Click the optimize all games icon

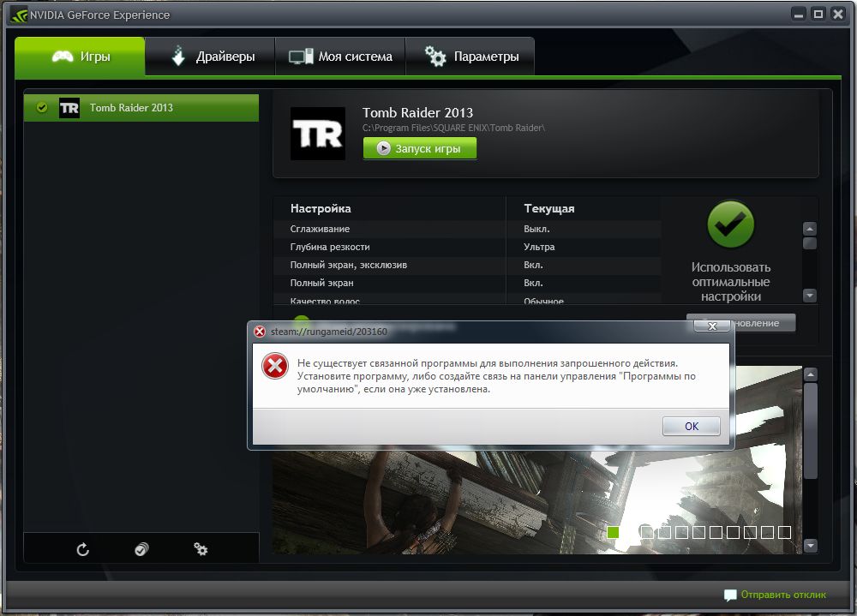(x=141, y=549)
